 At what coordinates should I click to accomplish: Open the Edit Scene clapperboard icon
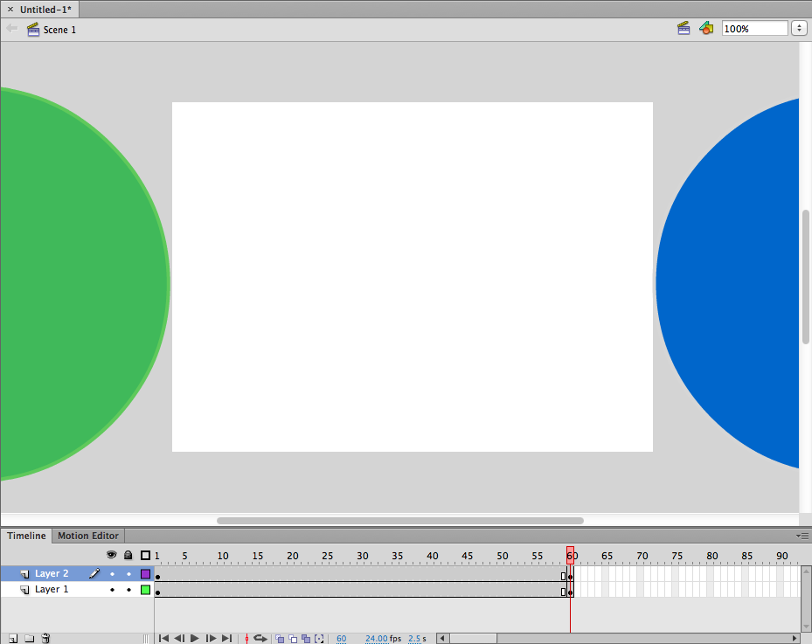click(684, 29)
